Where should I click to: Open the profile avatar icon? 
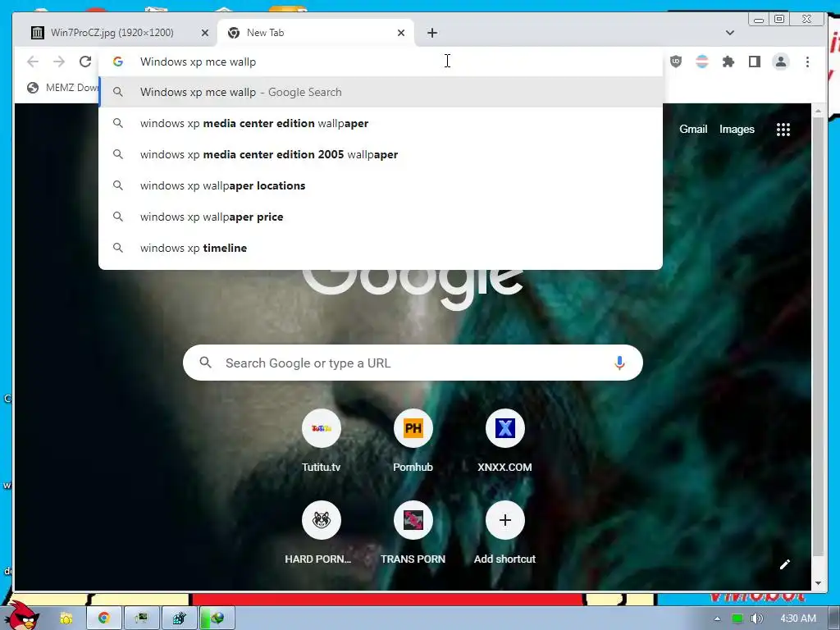pyautogui.click(x=781, y=62)
